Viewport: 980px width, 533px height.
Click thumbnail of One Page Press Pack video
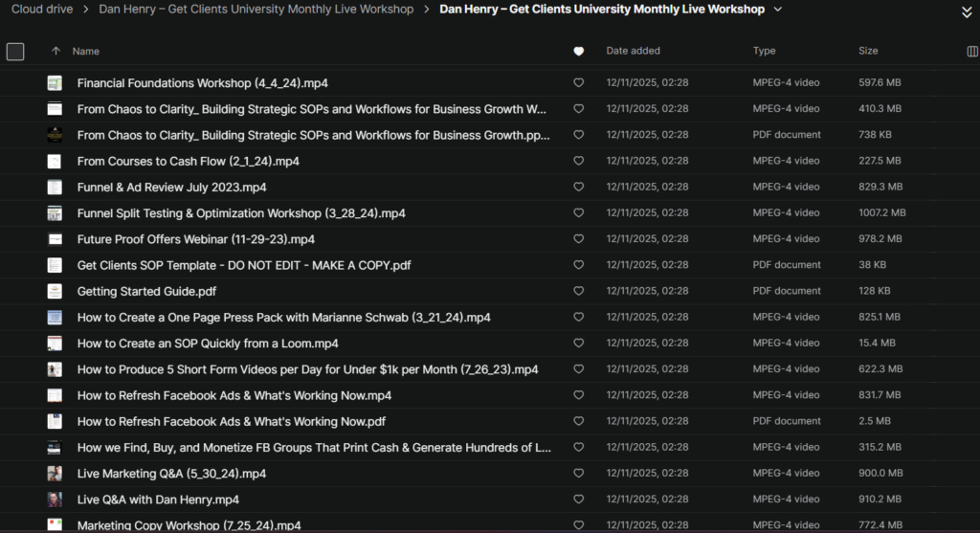[x=55, y=317]
